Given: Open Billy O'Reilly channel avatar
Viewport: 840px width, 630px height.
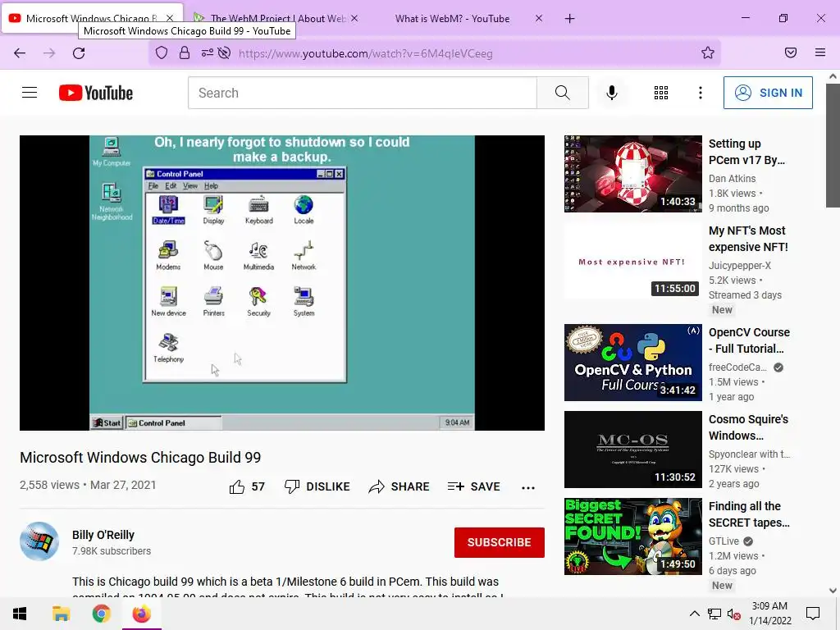Looking at the screenshot, I should coord(39,541).
